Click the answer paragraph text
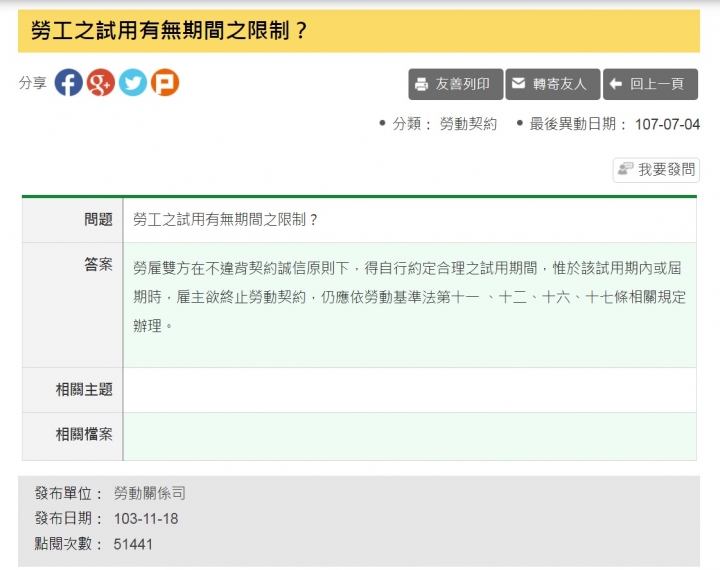This screenshot has width=720, height=570. coord(409,297)
